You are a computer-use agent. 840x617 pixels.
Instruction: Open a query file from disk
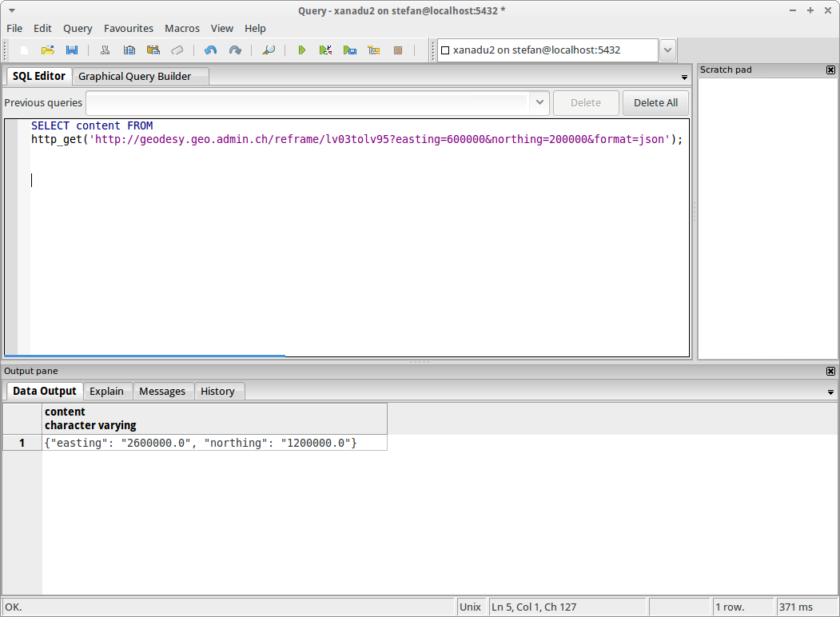click(x=48, y=50)
